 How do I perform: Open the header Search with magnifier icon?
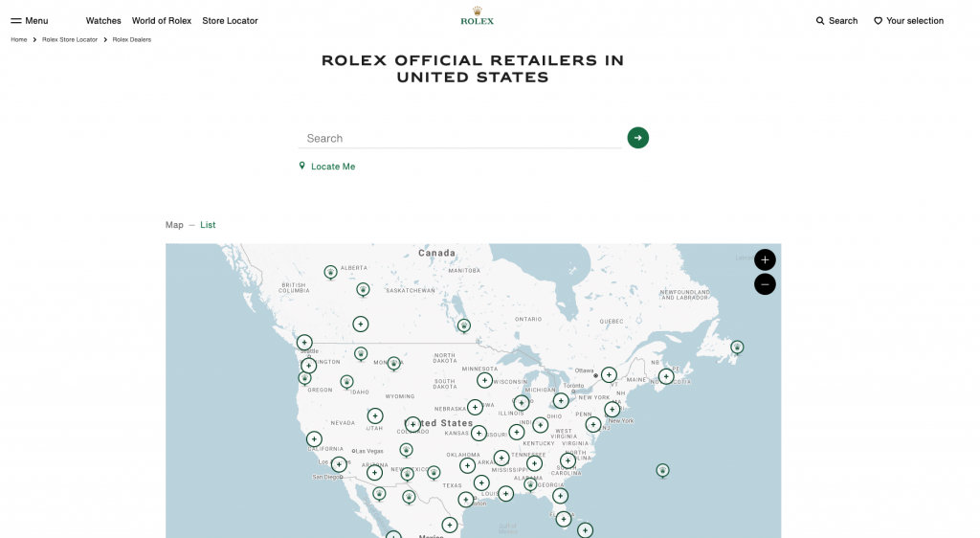tap(836, 21)
